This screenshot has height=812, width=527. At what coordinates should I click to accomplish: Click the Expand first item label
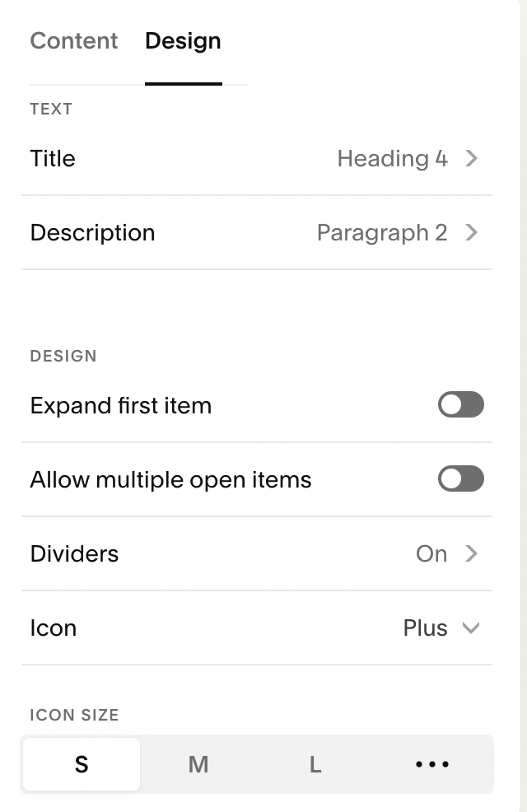click(120, 405)
